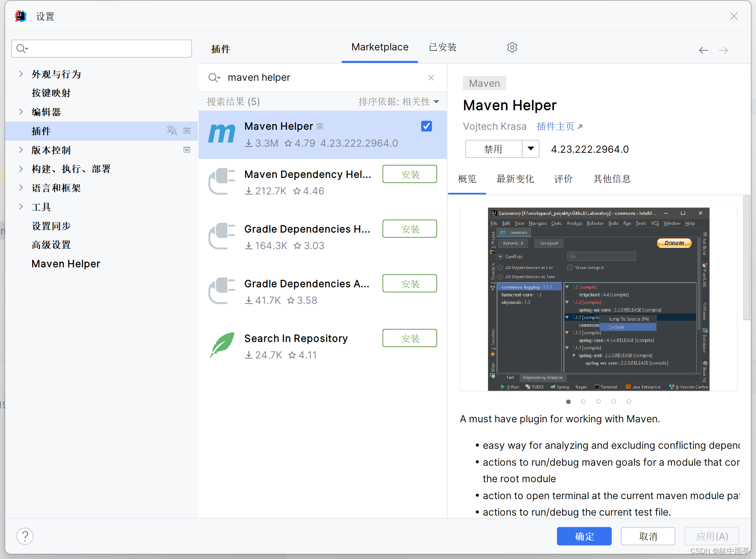Install the Gradle Dependencies A... plugin
The height and width of the screenshot is (559, 756).
[x=409, y=283]
